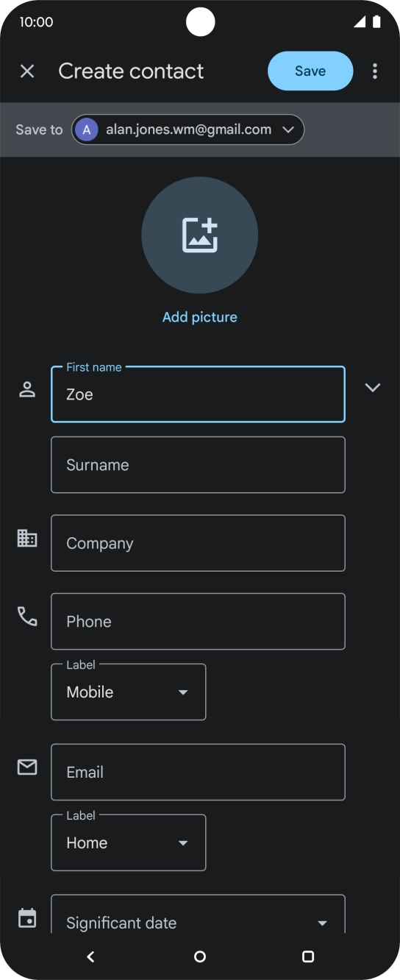Tap the company building icon

pos(27,539)
